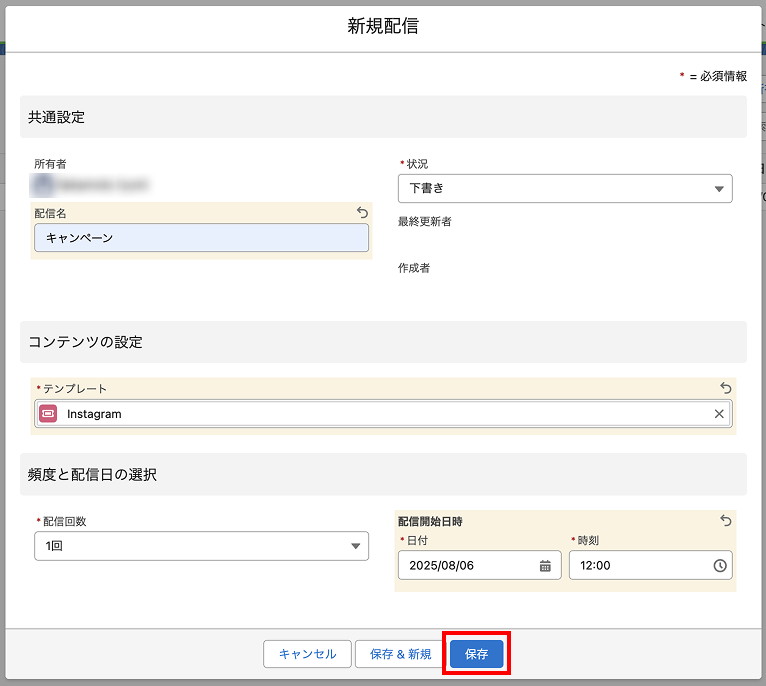Clear the Instagram template selection
The height and width of the screenshot is (686, 766).
[x=719, y=414]
